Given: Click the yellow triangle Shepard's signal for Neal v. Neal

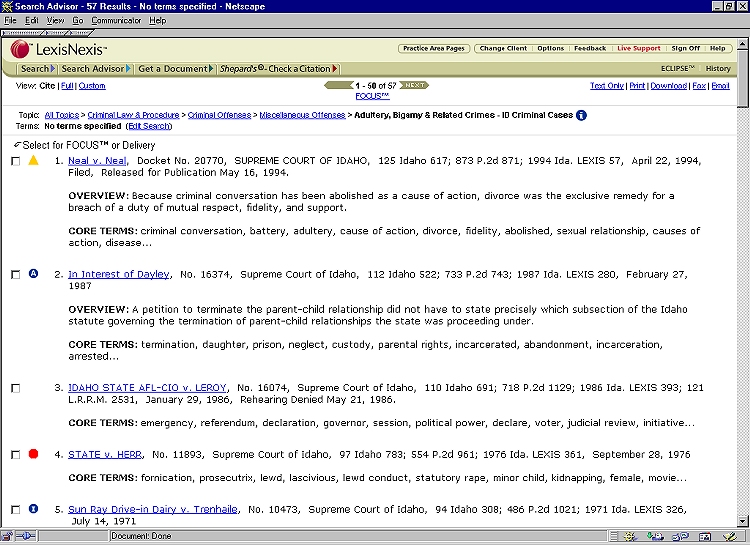Looking at the screenshot, I should pyautogui.click(x=33, y=160).
